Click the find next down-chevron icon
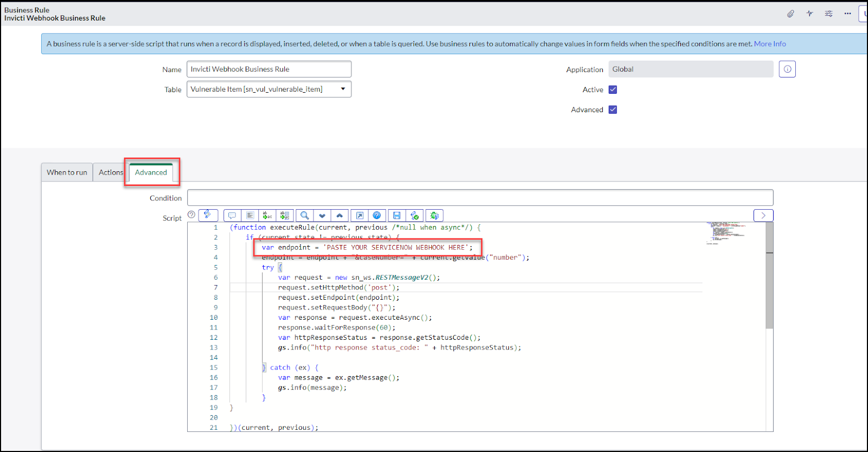The width and height of the screenshot is (868, 452). [x=322, y=215]
